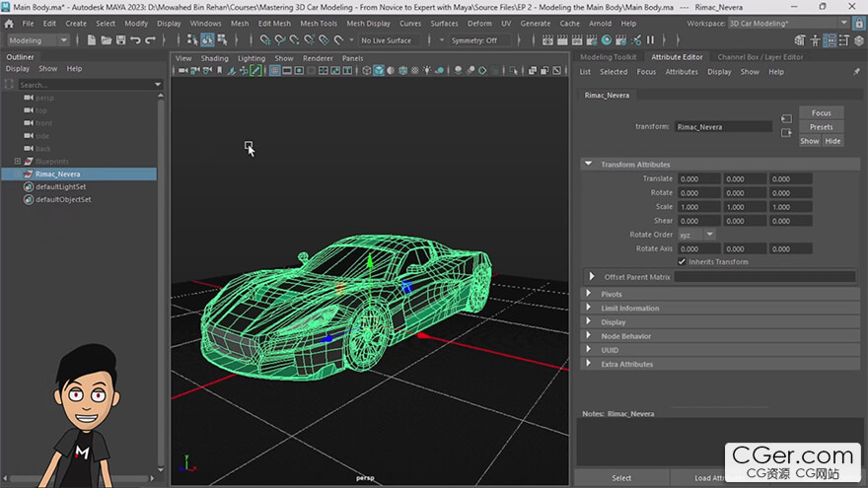Undo the last action with Undo arrow
Image resolution: width=868 pixels, height=488 pixels.
[135, 40]
